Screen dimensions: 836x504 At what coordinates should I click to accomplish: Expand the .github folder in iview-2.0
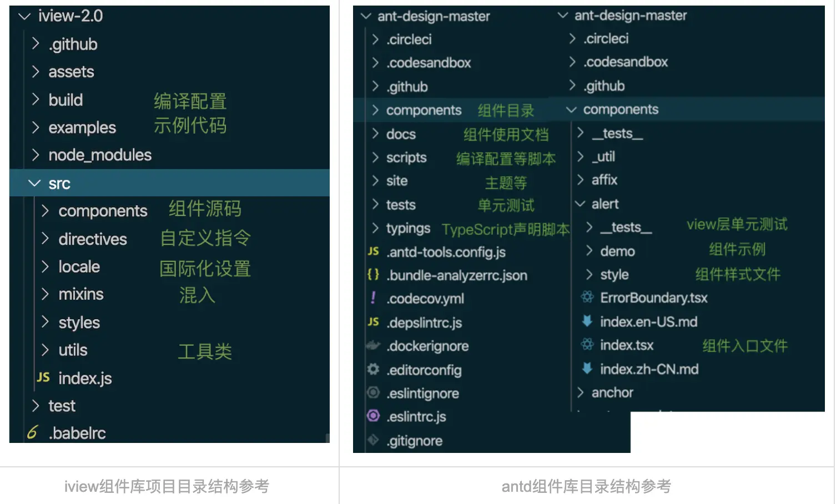click(x=36, y=44)
